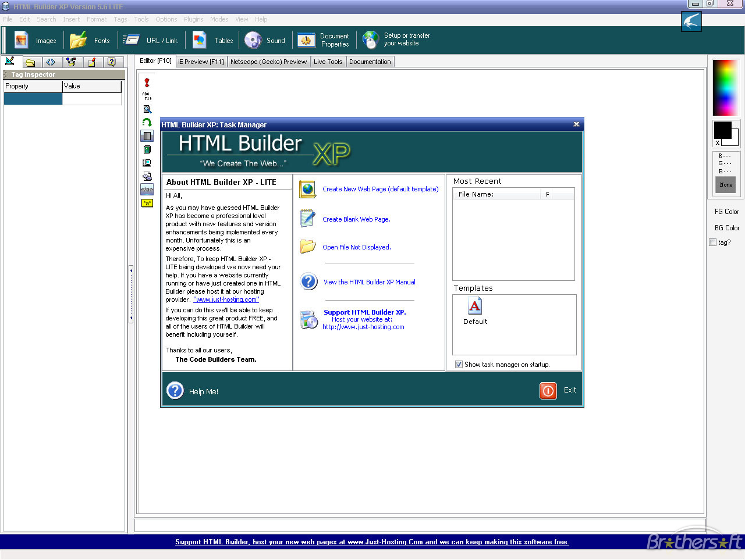Open View the HTML Builder XP Manual

point(370,282)
